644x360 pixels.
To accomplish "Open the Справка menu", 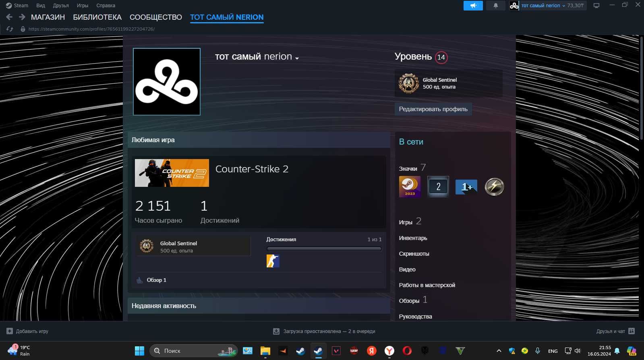I will click(106, 6).
